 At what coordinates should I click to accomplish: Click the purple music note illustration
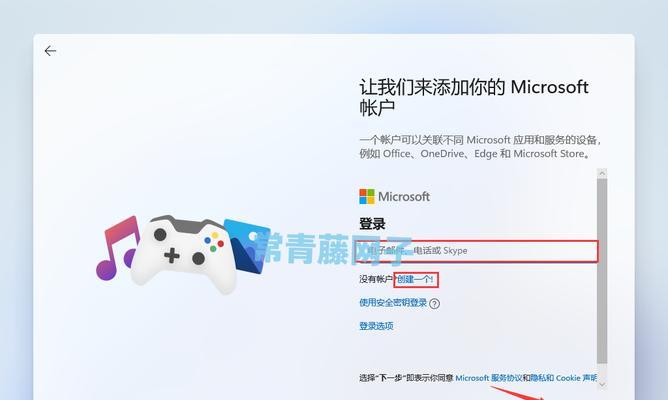tap(117, 248)
